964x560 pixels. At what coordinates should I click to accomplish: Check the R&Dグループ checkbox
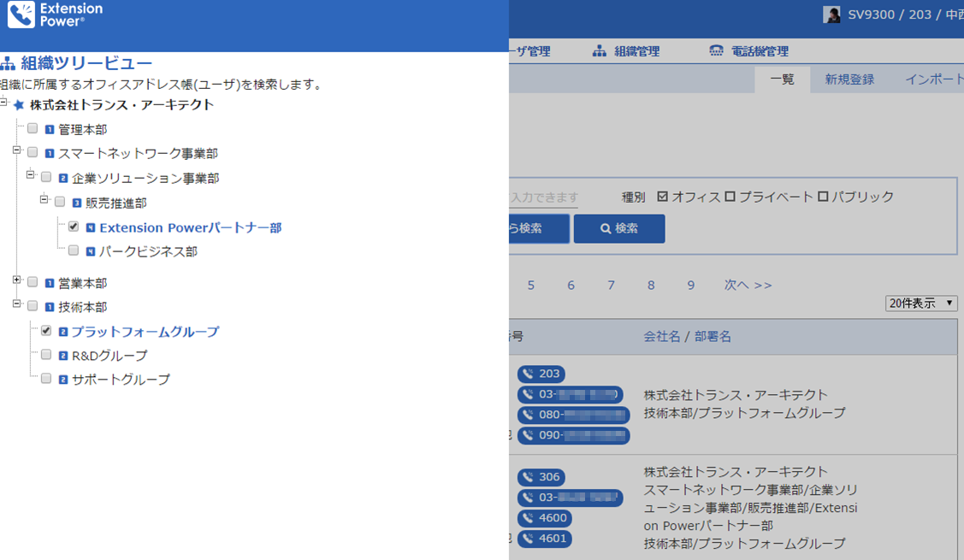[46, 355]
